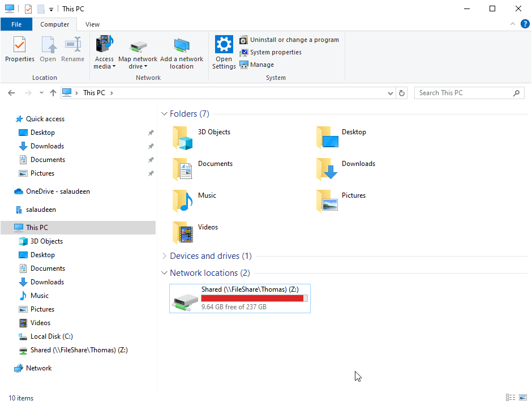Open Music in the navigation pane
Image resolution: width=532 pixels, height=405 pixels.
tap(40, 296)
